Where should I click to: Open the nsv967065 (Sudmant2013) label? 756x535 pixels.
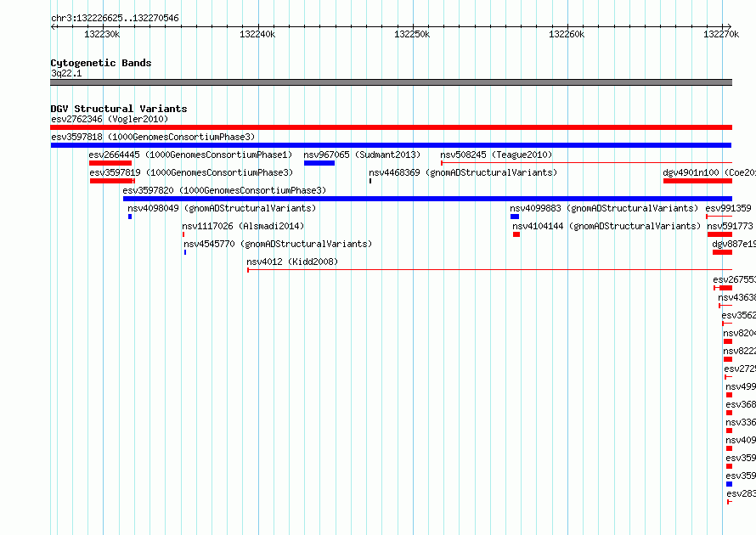coord(362,155)
